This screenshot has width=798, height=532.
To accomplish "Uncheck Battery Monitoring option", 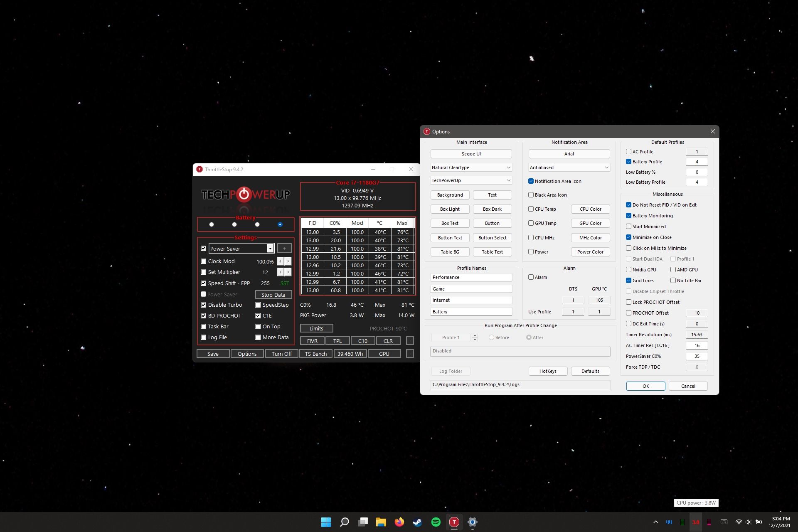I will click(628, 216).
